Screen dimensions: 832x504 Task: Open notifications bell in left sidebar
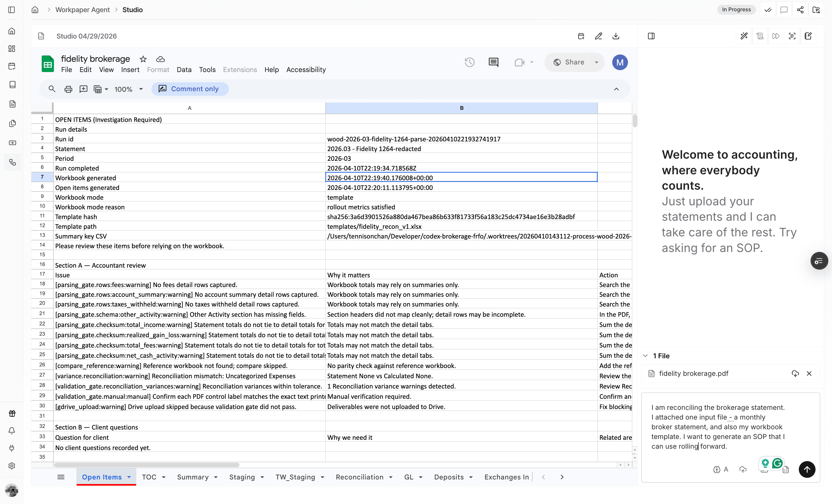coord(12,431)
